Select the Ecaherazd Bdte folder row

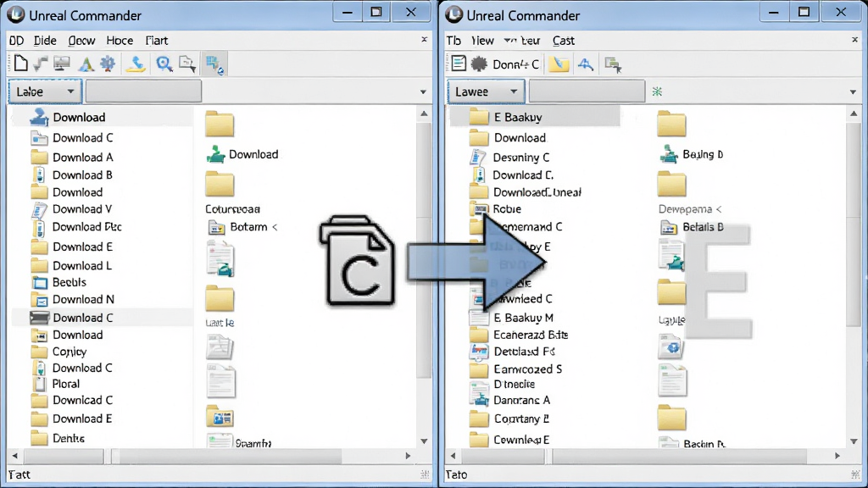point(518,335)
